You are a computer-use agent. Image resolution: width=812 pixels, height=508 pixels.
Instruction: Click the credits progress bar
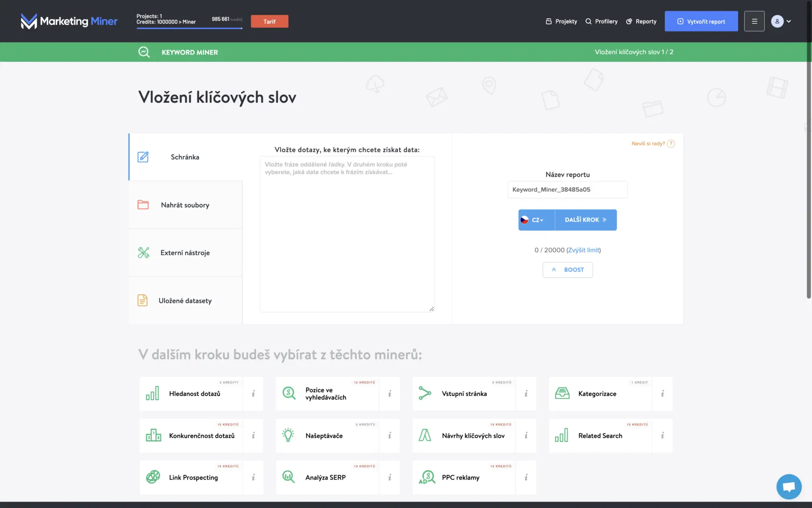pos(189,28)
